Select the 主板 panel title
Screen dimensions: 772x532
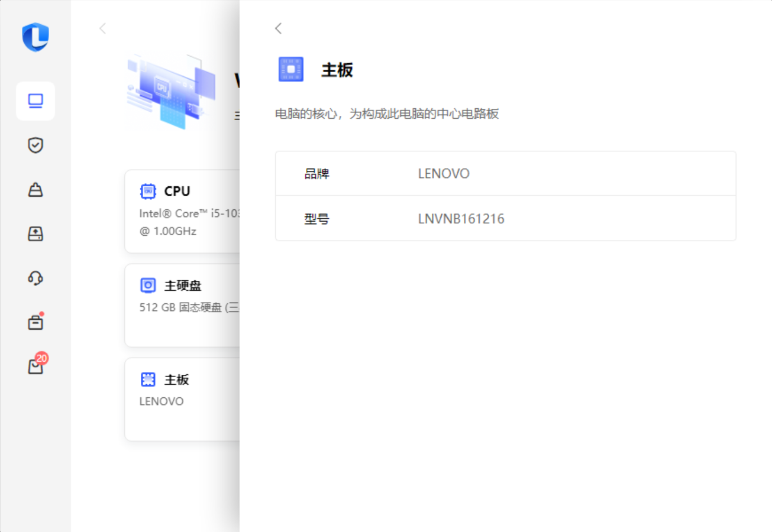coord(337,70)
